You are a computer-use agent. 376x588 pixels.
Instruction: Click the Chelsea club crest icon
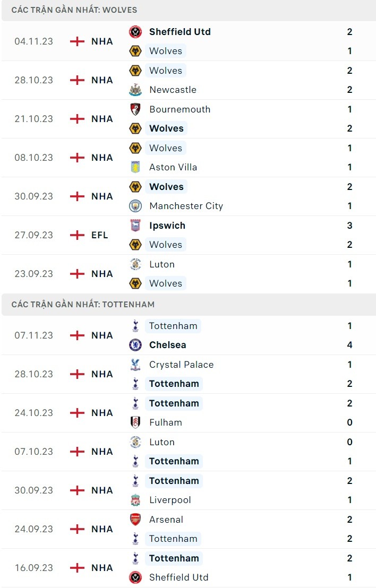coord(135,345)
